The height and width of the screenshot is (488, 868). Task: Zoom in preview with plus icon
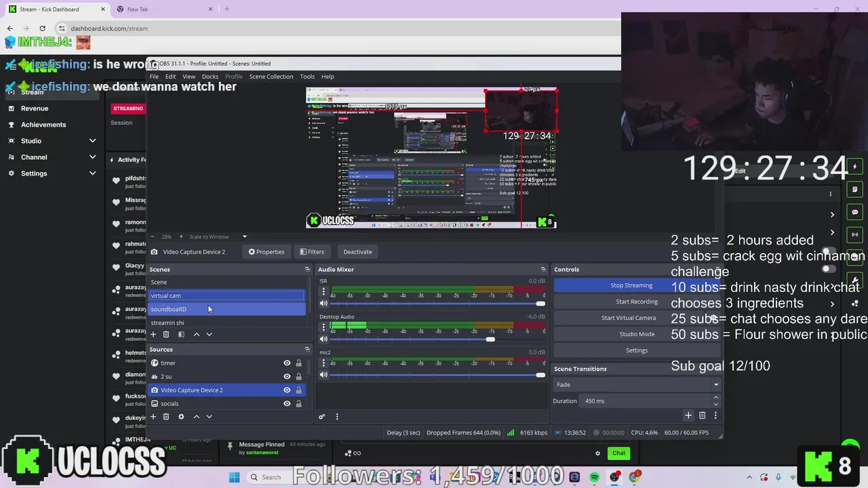click(181, 237)
